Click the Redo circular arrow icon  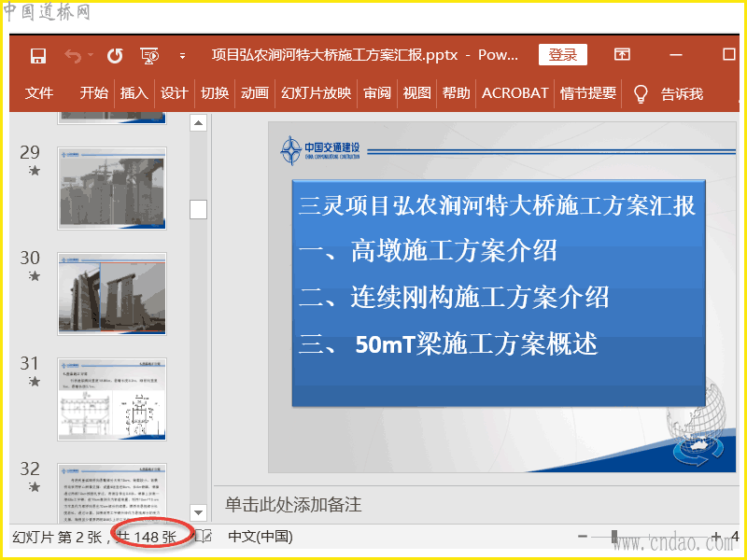coord(115,56)
